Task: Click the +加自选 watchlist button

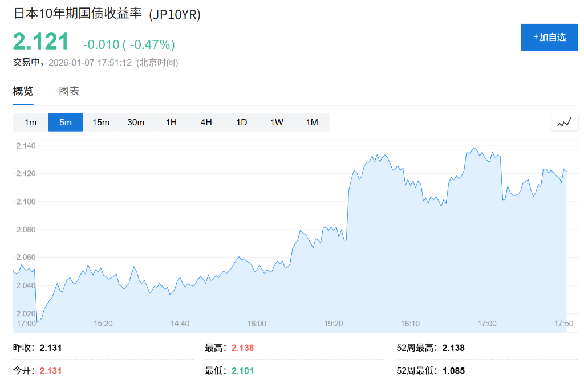Action: coord(549,37)
